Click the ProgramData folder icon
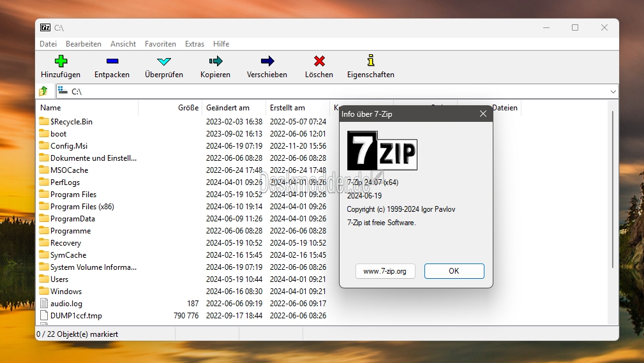Viewport: 644px width, 363px height. pyautogui.click(x=44, y=218)
